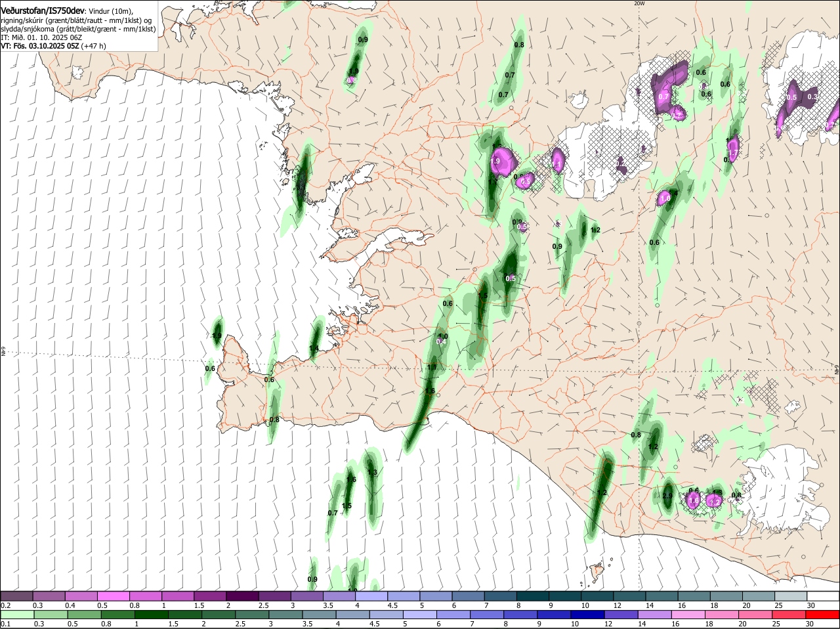Click the grey-blue rain-scale swatch labeled 3.5
840x629 pixels.
point(318,615)
